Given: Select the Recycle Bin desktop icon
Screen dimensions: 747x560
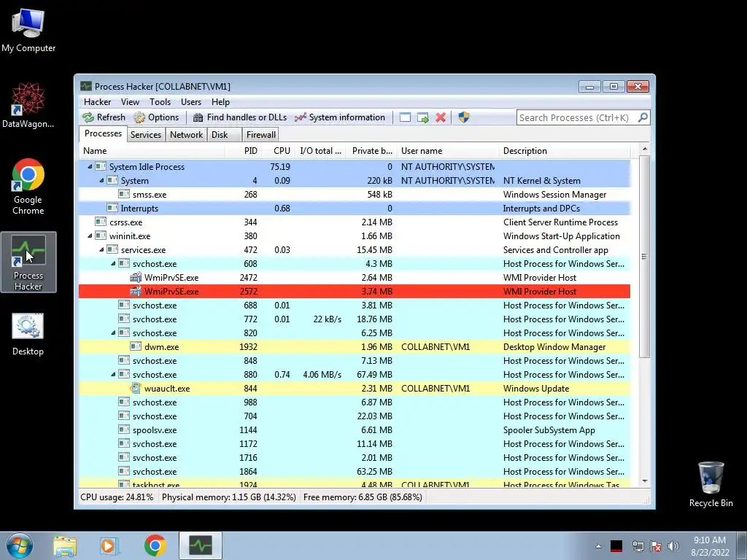Looking at the screenshot, I should coord(711,485).
